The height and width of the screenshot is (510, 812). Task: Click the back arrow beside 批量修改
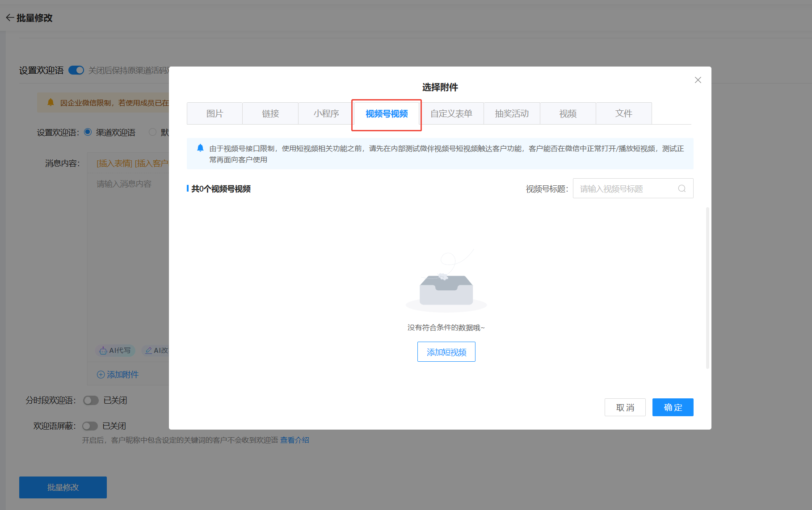tap(10, 18)
